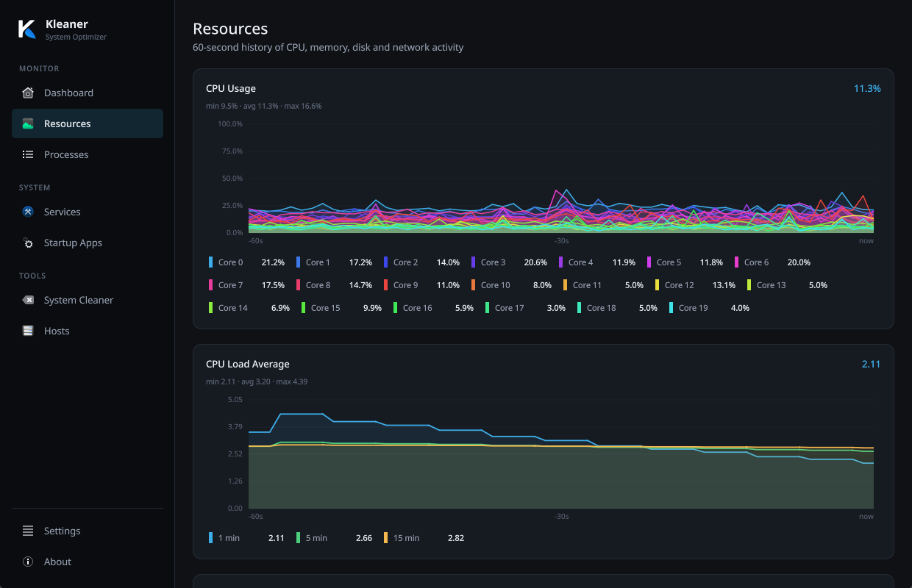This screenshot has height=588, width=912.
Task: Click the Core 6 legend label
Action: coord(756,262)
